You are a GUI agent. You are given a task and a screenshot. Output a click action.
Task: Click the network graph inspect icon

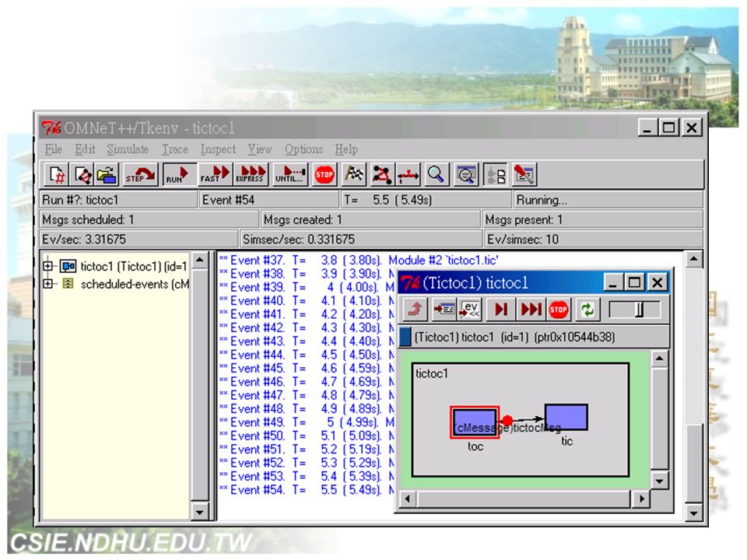[381, 175]
